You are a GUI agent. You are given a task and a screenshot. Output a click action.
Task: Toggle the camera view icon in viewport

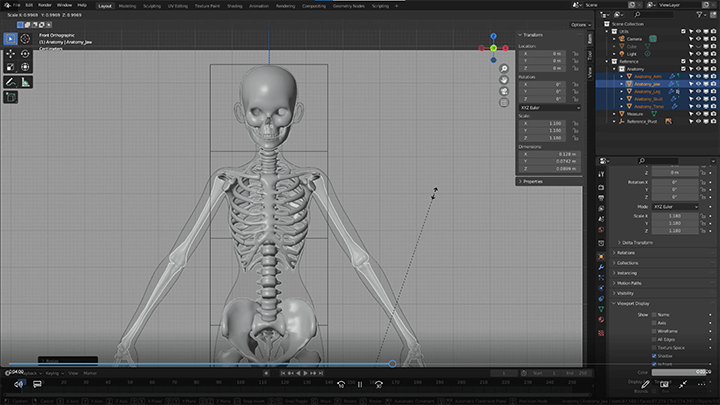click(x=504, y=91)
